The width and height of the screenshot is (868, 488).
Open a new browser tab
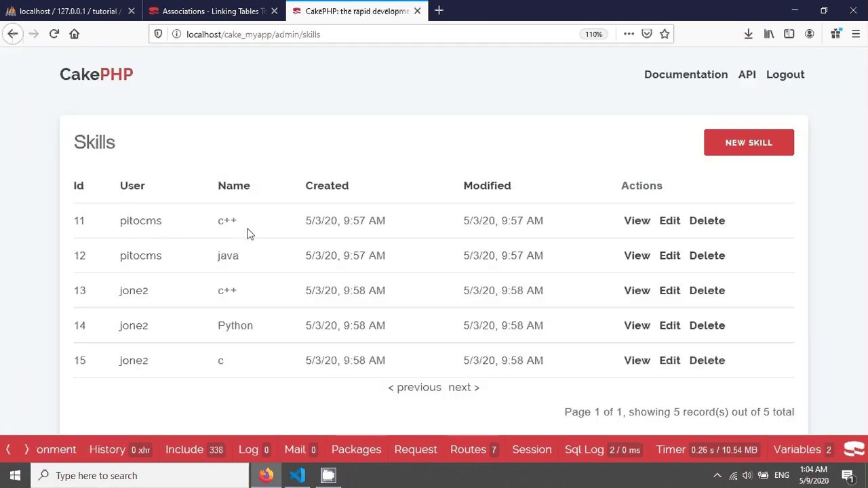[439, 11]
